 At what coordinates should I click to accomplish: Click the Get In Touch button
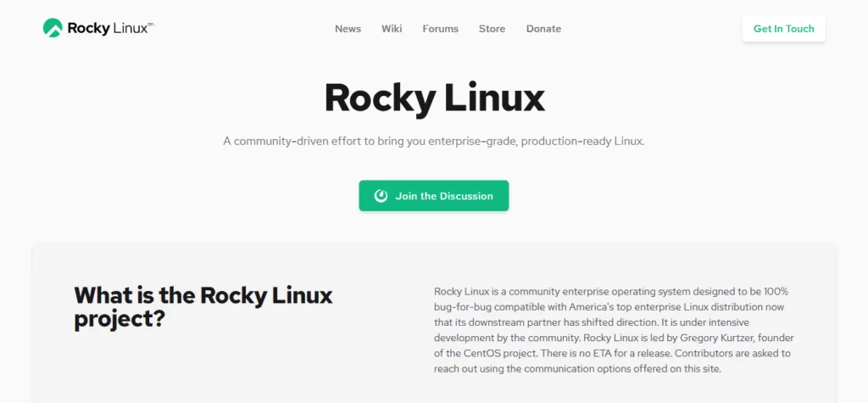pyautogui.click(x=783, y=29)
